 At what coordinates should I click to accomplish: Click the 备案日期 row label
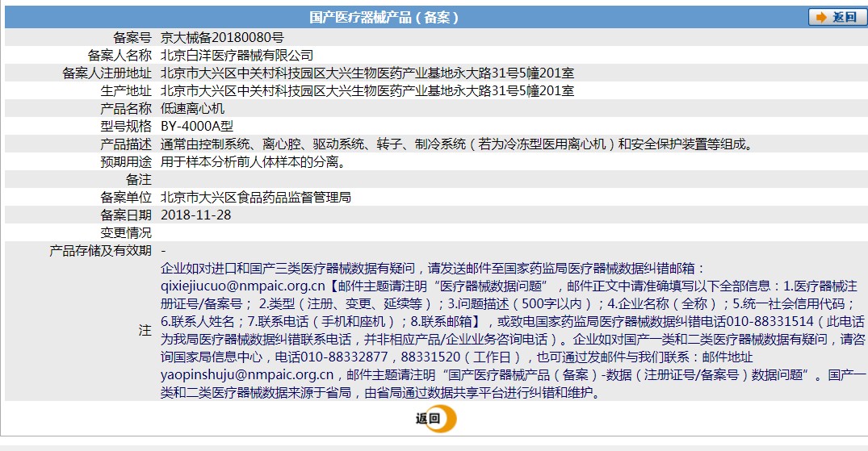pyautogui.click(x=126, y=215)
